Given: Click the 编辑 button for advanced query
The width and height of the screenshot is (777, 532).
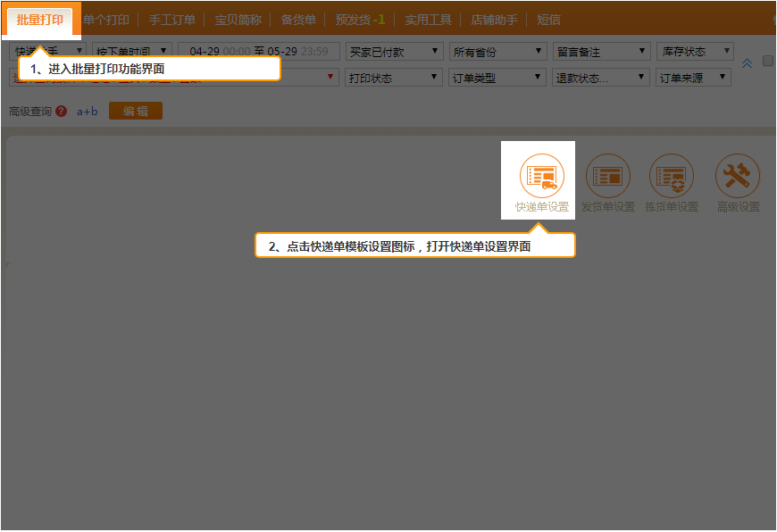Looking at the screenshot, I should click(x=136, y=112).
